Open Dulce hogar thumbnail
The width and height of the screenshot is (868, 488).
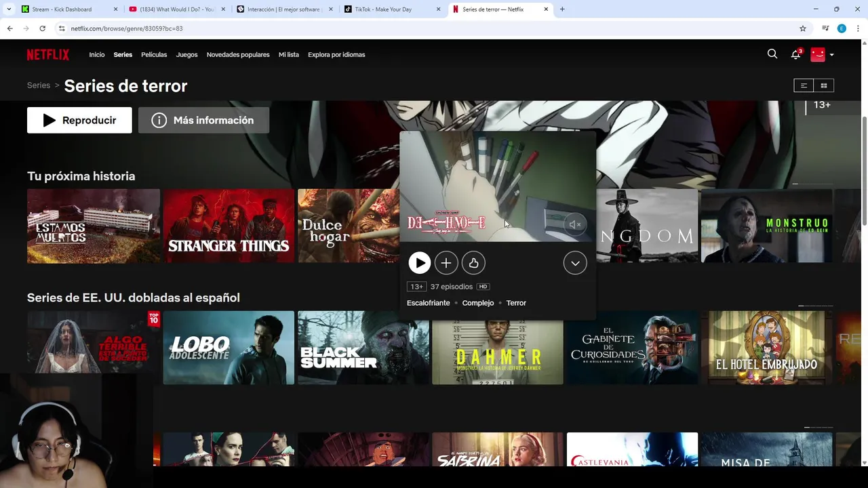[349, 226]
